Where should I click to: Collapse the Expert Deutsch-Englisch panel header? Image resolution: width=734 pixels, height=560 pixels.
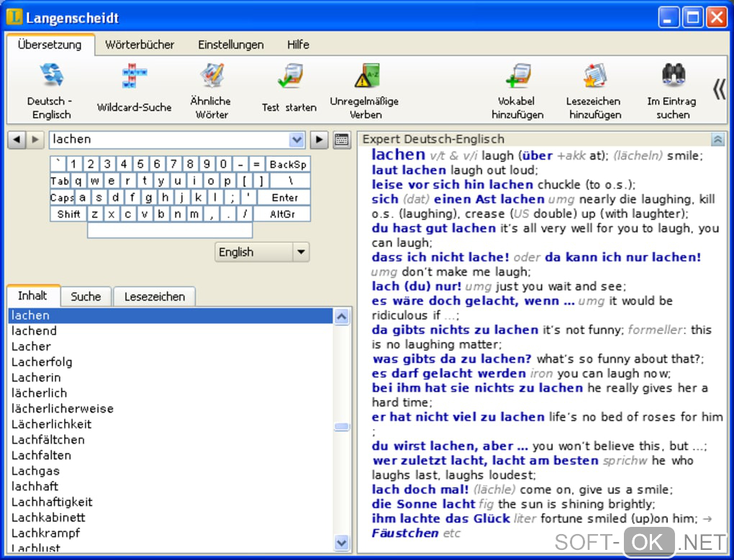[x=717, y=139]
